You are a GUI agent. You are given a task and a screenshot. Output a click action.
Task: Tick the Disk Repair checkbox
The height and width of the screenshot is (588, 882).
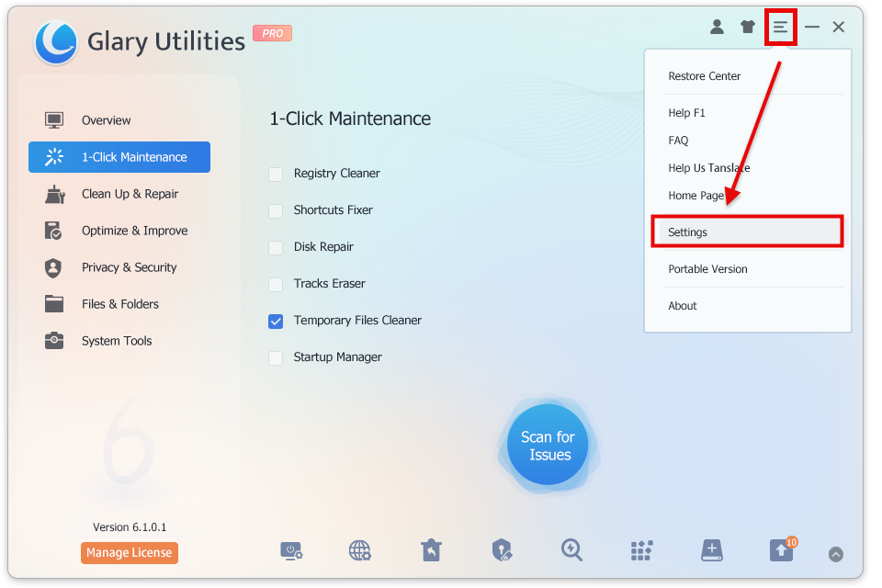[x=276, y=247]
